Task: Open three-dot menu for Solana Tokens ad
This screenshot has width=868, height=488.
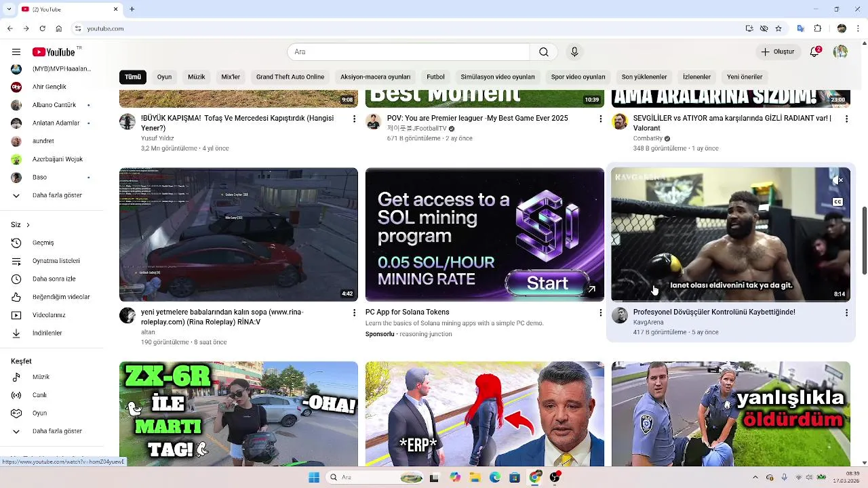Action: [x=600, y=312]
